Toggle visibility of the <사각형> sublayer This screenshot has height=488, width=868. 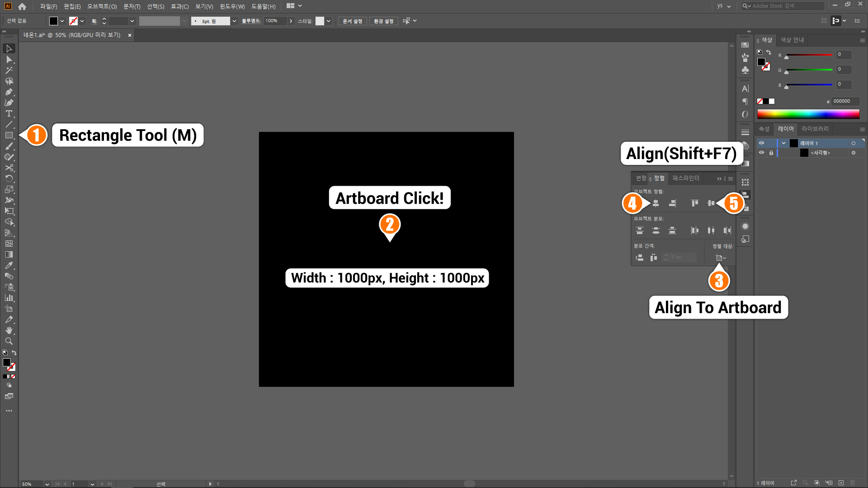point(761,153)
